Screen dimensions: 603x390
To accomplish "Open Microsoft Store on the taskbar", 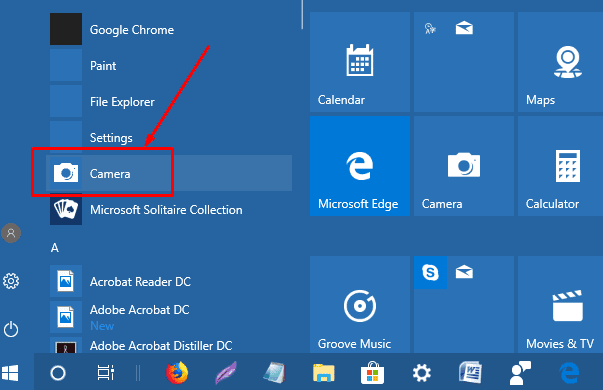I will pos(372,373).
